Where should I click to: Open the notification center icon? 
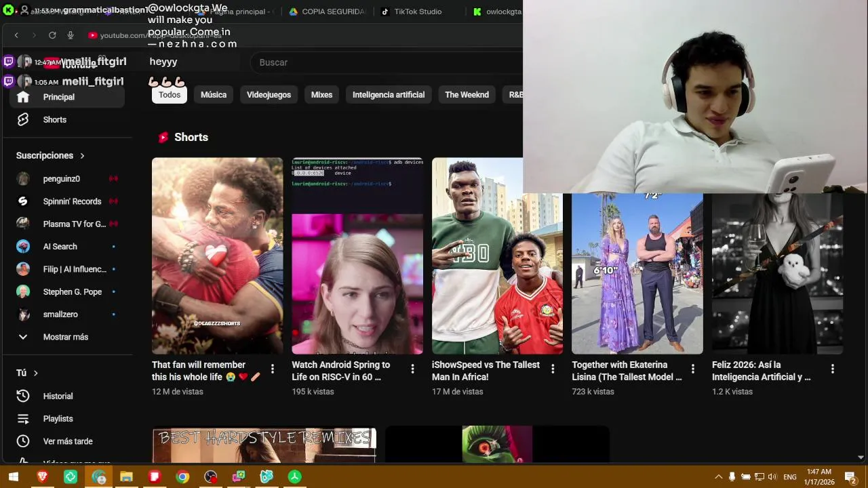click(850, 477)
